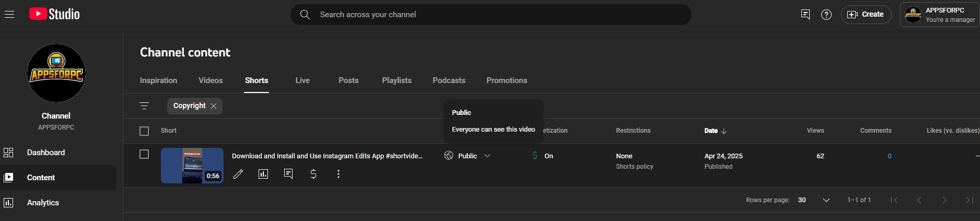Edit details with the pencil icon

click(x=238, y=174)
